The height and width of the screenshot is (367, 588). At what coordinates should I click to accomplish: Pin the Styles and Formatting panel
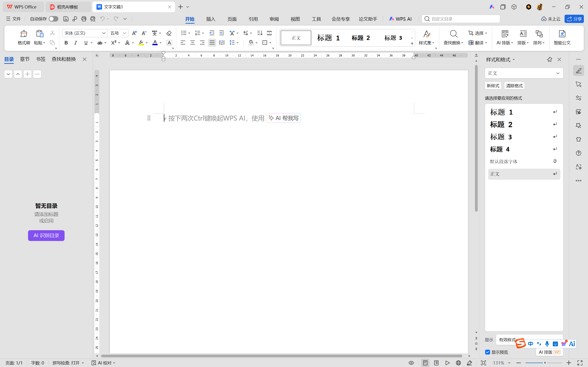click(x=549, y=59)
